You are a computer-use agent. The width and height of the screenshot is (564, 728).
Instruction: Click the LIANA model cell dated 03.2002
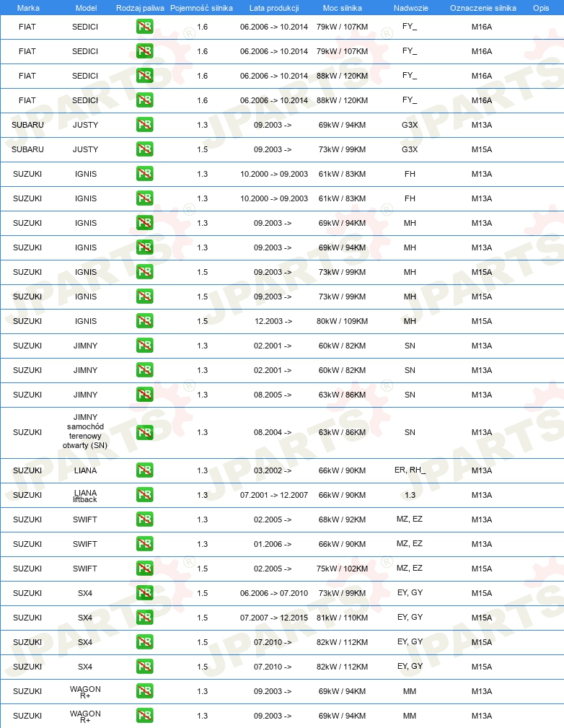click(x=85, y=471)
